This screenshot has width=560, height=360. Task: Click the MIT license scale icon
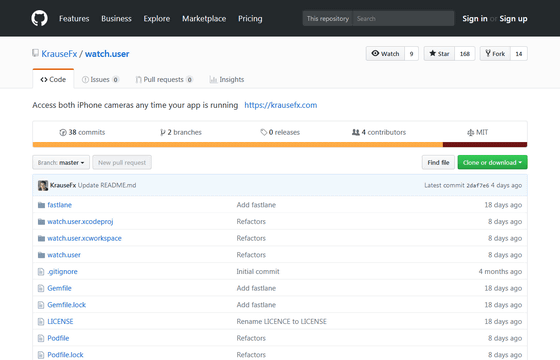pyautogui.click(x=470, y=132)
